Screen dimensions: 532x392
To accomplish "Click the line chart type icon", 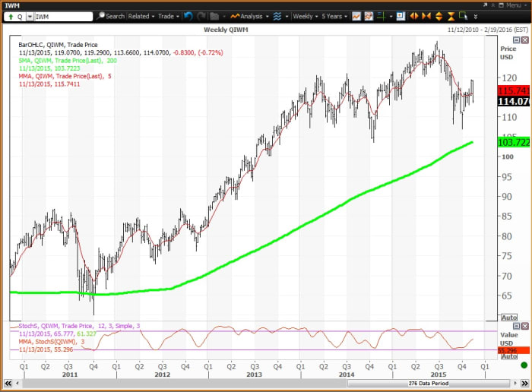I will pos(356,16).
